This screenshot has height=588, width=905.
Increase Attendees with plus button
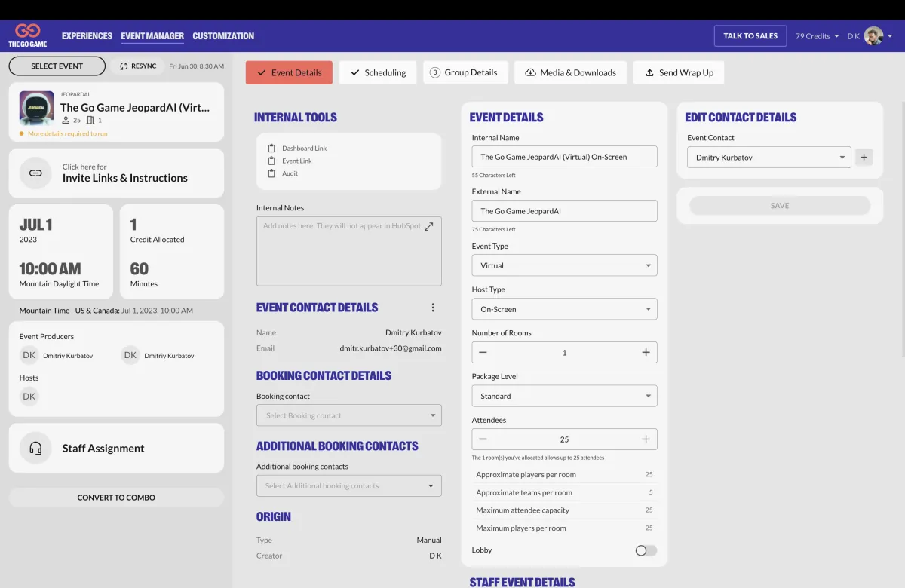point(646,439)
